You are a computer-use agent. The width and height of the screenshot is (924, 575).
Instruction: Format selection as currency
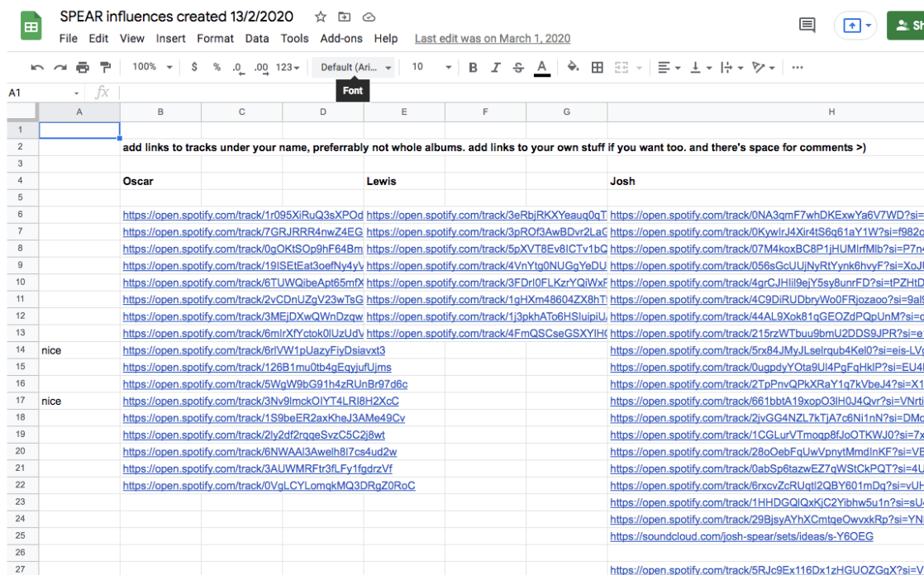click(194, 68)
